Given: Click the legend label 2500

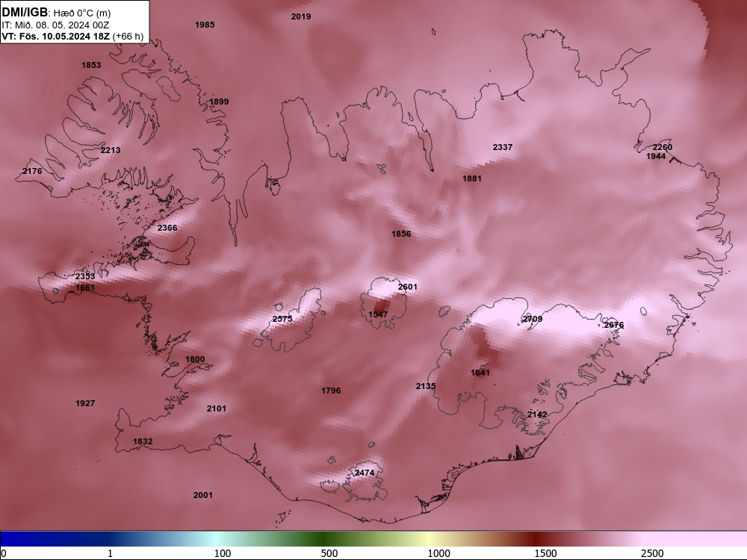Looking at the screenshot, I should 652,553.
